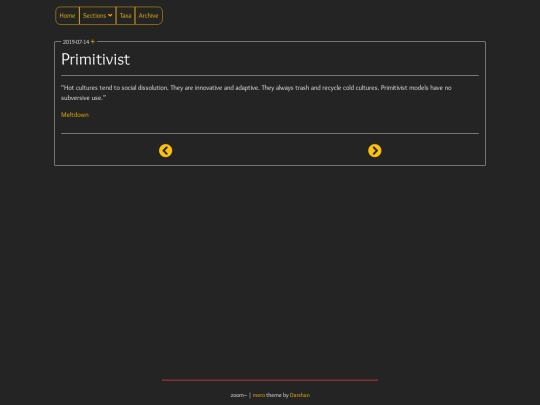Click the plus icon beside the date

pos(93,42)
